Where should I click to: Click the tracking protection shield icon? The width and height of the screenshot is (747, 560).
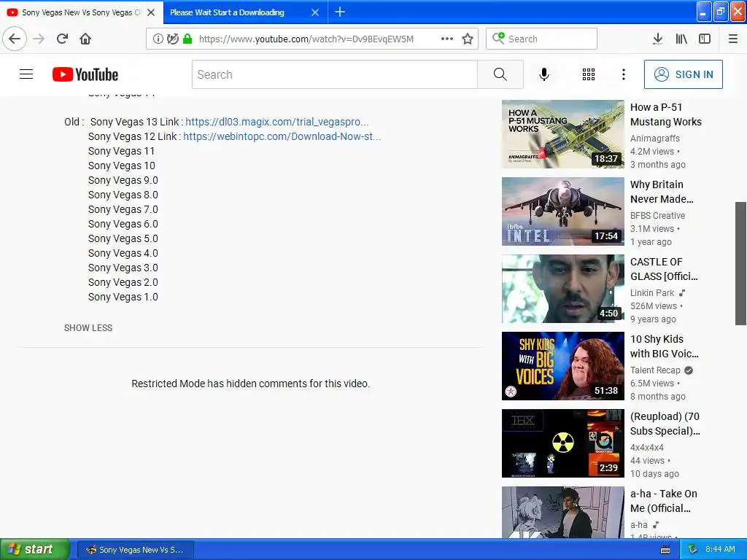pyautogui.click(x=173, y=39)
